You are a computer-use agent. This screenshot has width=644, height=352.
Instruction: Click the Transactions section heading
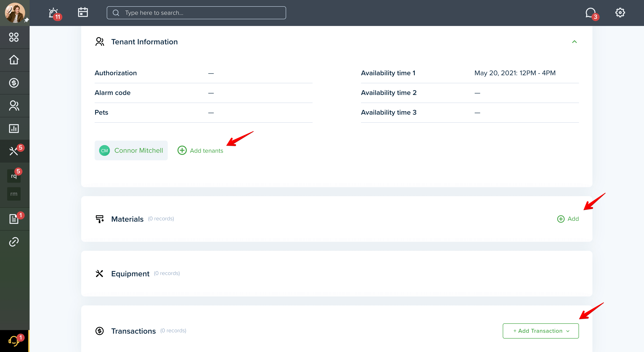133,331
